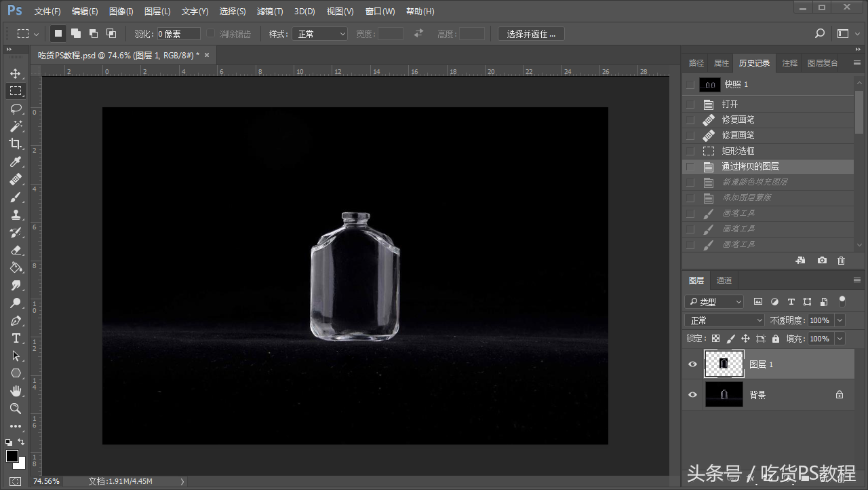Viewport: 868px width, 490px height.
Task: Select the Eraser tool
Action: [16, 250]
